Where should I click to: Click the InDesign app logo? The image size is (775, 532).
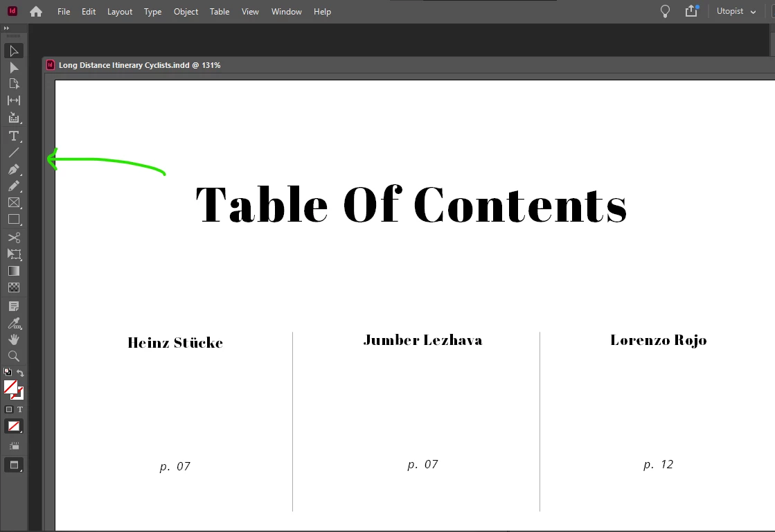13,11
